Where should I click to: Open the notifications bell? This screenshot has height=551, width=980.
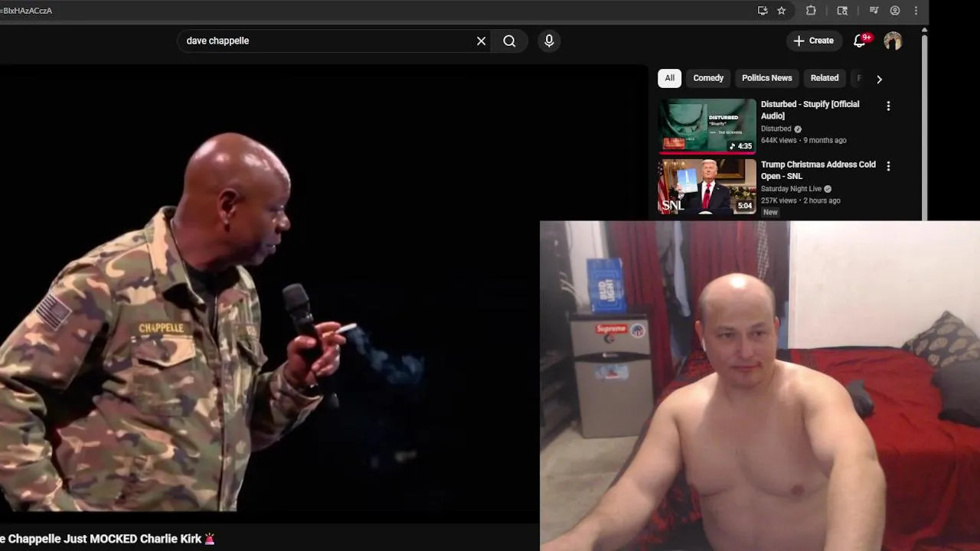pyautogui.click(x=860, y=41)
